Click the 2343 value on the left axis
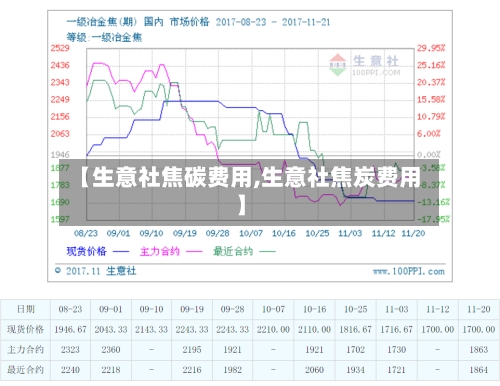This screenshot has height=386, width=500. (x=60, y=82)
